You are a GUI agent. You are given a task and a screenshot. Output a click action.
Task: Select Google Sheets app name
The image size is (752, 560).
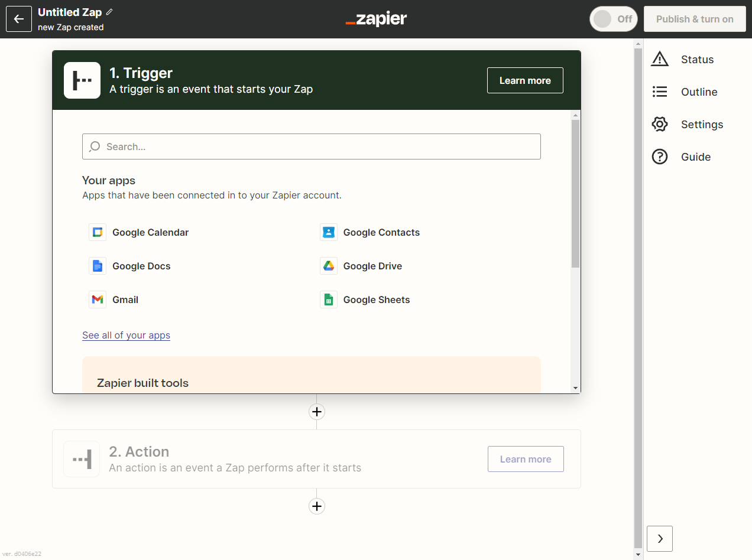pyautogui.click(x=377, y=299)
